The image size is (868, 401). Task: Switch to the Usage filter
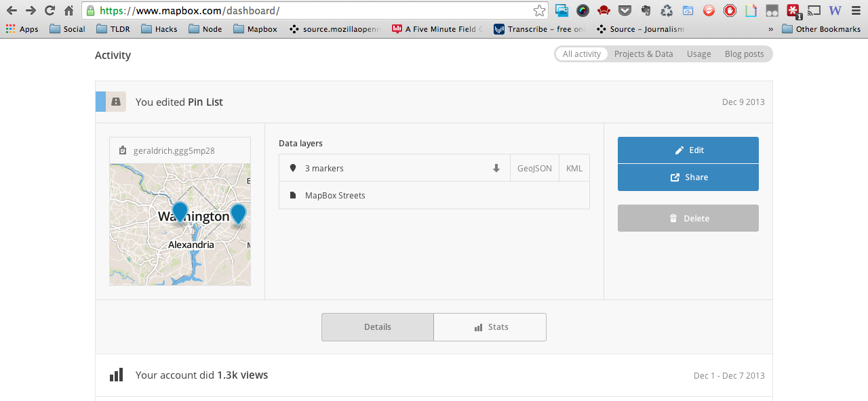pyautogui.click(x=698, y=54)
